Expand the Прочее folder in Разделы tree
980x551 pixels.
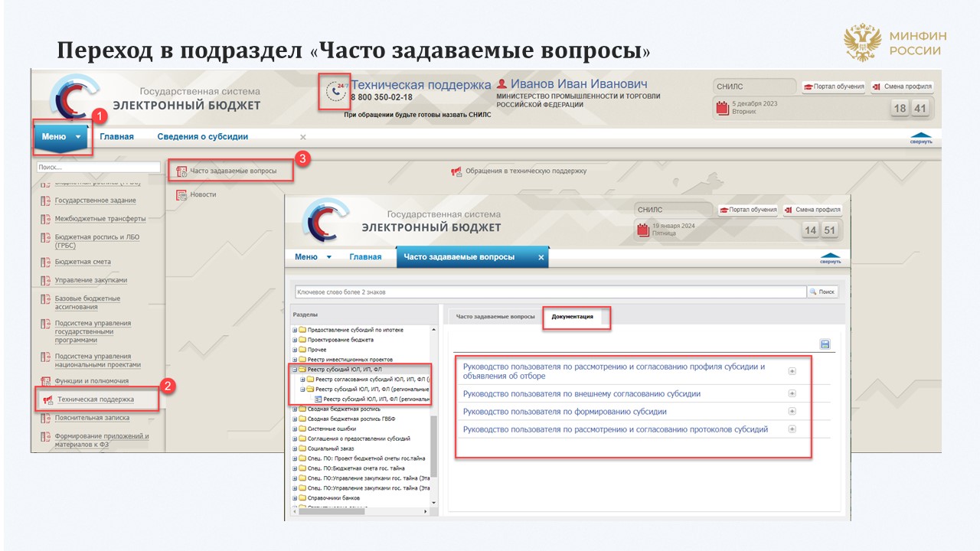[295, 350]
